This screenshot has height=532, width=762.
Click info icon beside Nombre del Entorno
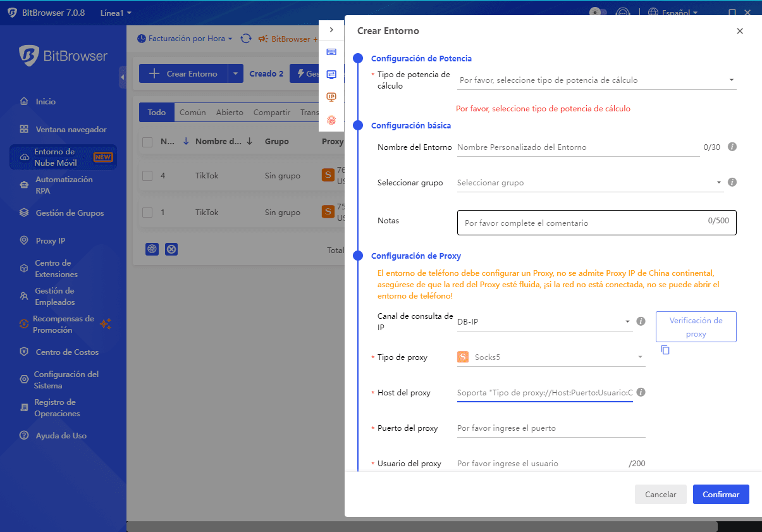(x=732, y=147)
